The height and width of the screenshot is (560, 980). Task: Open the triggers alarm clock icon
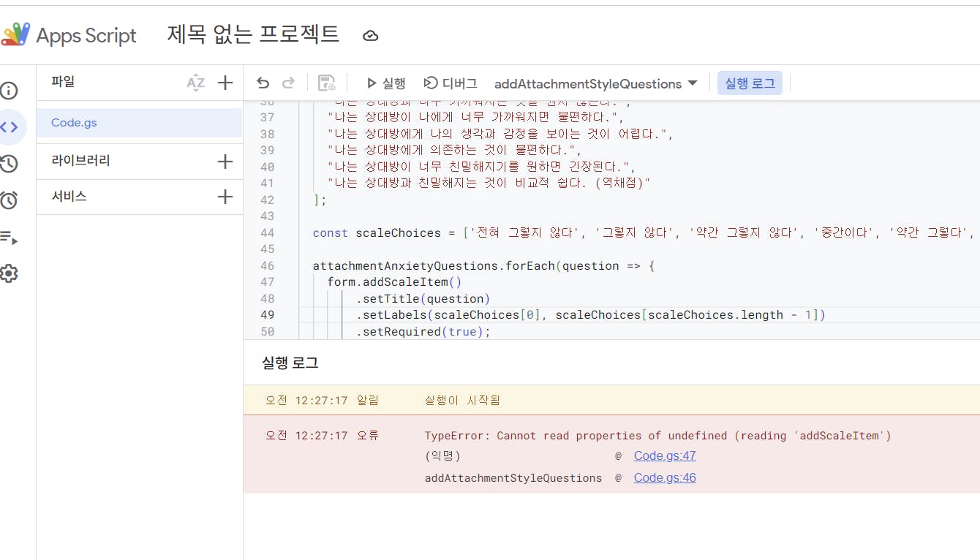pyautogui.click(x=9, y=200)
